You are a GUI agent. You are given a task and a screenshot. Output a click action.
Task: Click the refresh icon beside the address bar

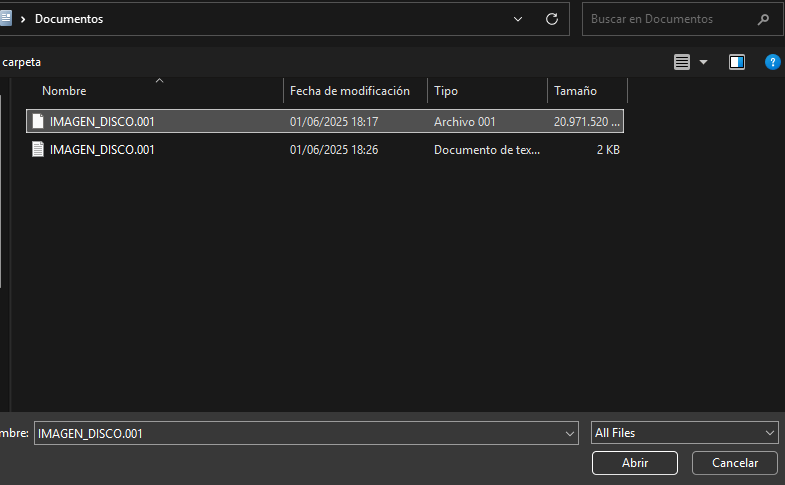(x=551, y=19)
